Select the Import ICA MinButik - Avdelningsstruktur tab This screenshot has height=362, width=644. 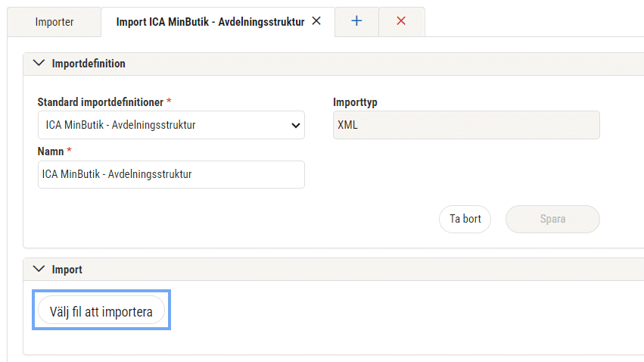click(x=210, y=22)
